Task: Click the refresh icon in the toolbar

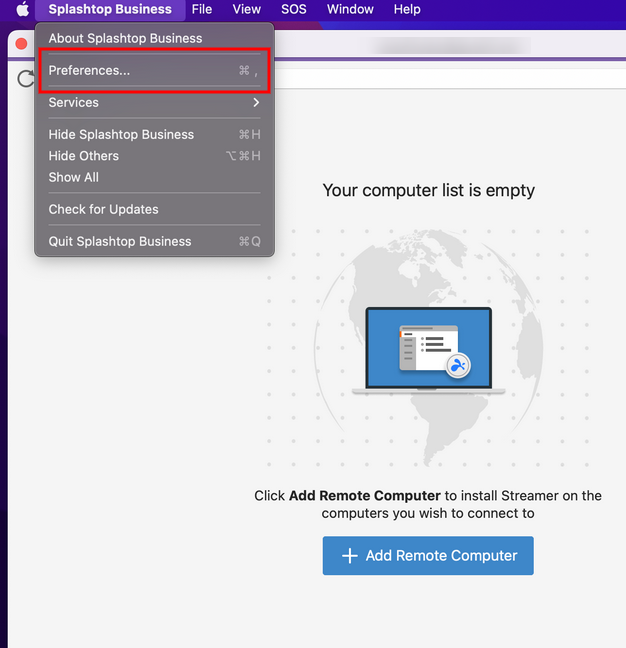Action: (x=26, y=79)
